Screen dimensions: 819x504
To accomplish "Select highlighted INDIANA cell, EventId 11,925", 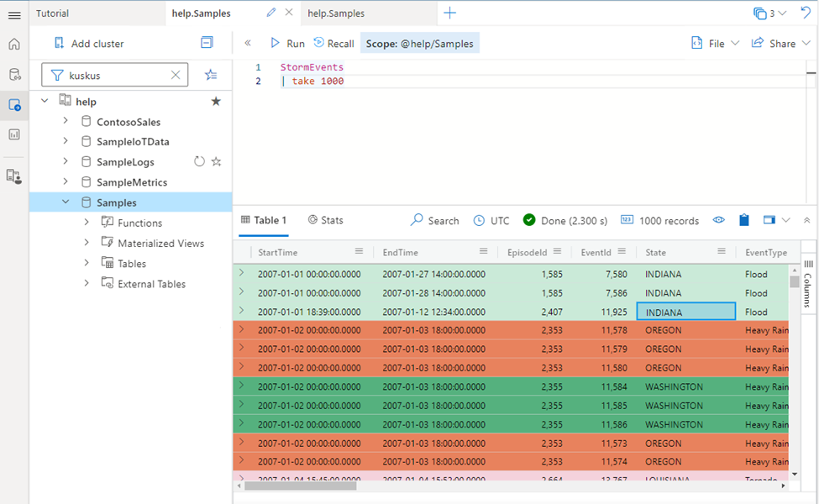I will pyautogui.click(x=685, y=312).
